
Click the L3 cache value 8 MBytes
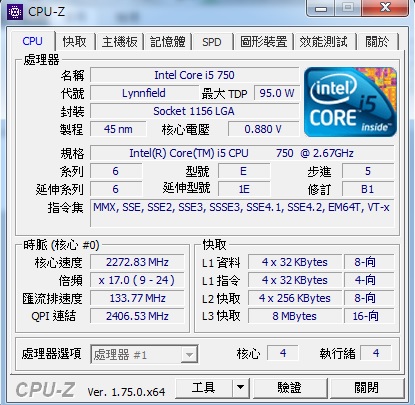pos(295,316)
